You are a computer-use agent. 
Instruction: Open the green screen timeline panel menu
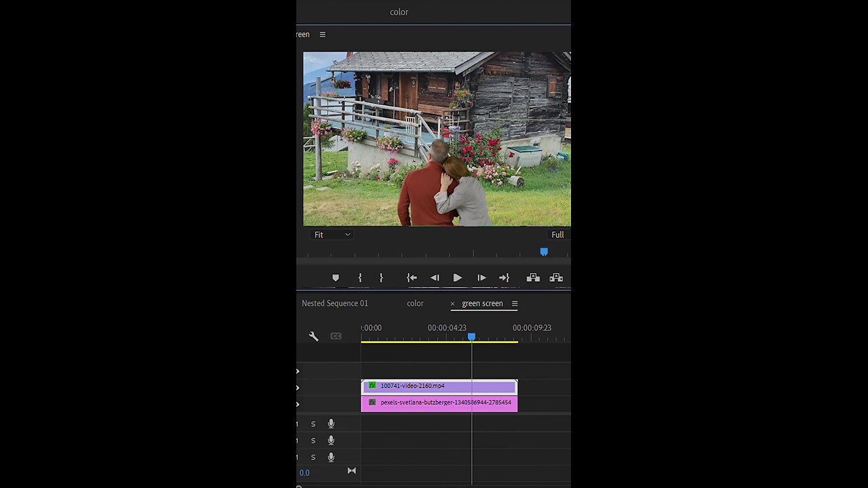click(515, 304)
